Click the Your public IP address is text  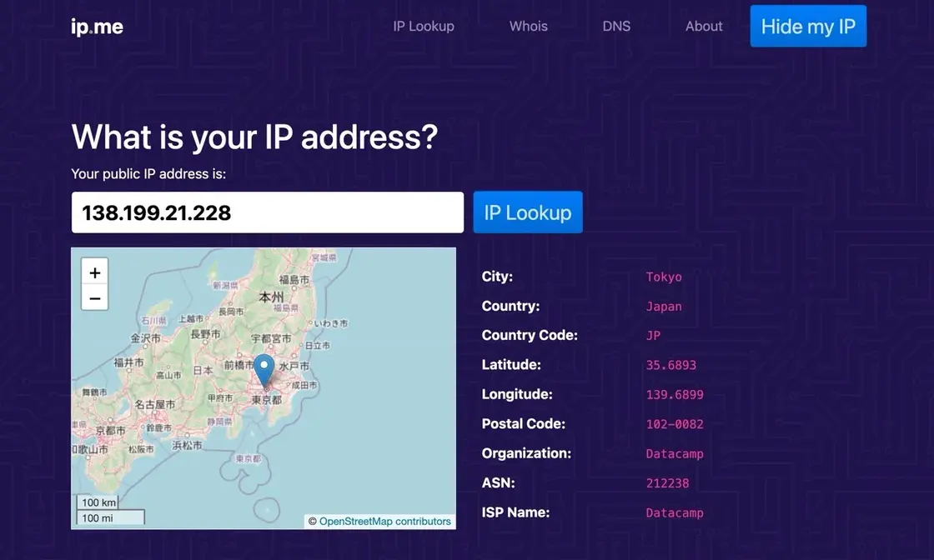click(148, 174)
